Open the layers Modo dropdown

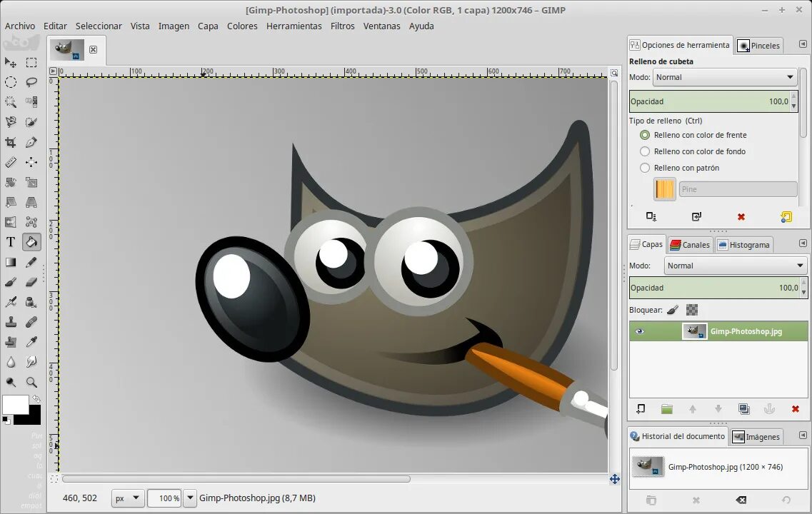click(x=736, y=266)
